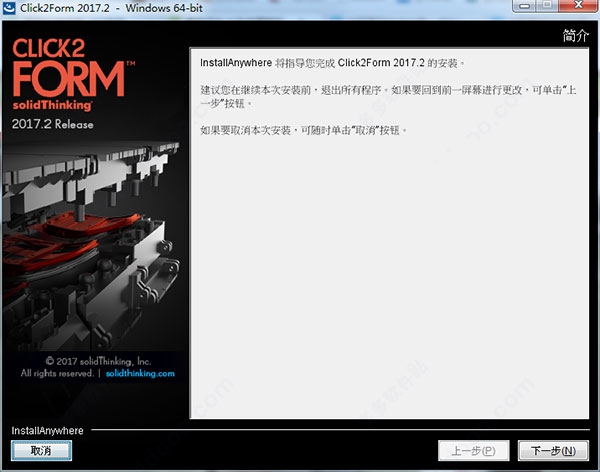Click the 'Click2Form 2017.2 - Windows 64-bit' title
This screenshot has width=600, height=472.
111,8
